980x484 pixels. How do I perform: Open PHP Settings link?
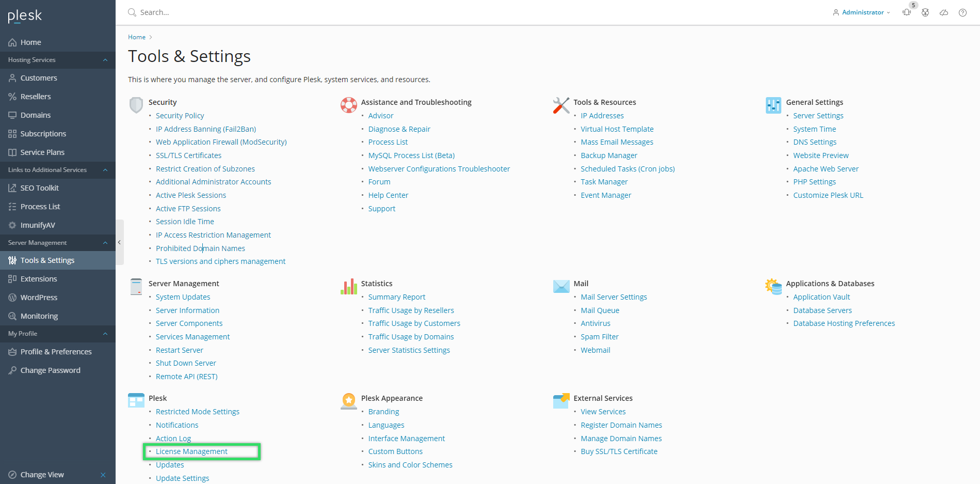click(x=814, y=182)
